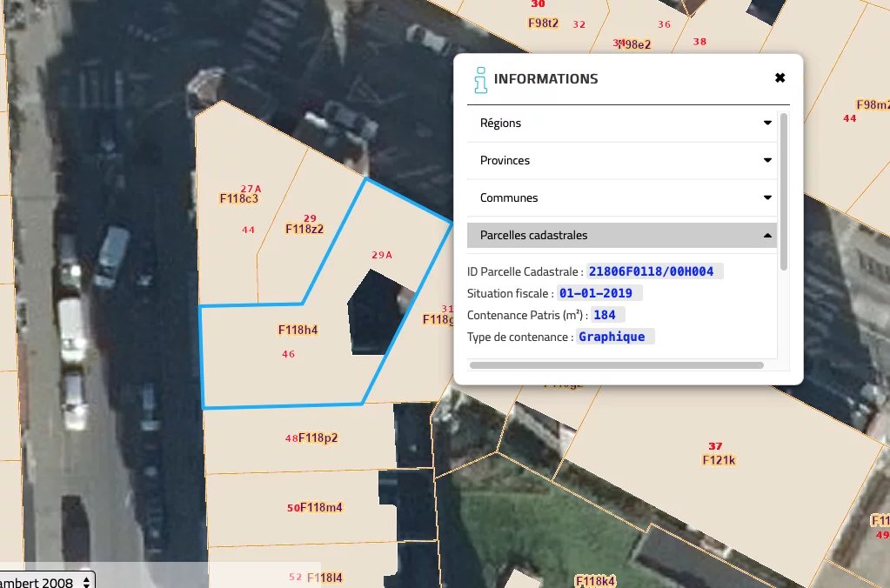Viewport: 890px width, 588px height.
Task: Open the Lambert 2008 projection dropdown
Action: tap(47, 580)
